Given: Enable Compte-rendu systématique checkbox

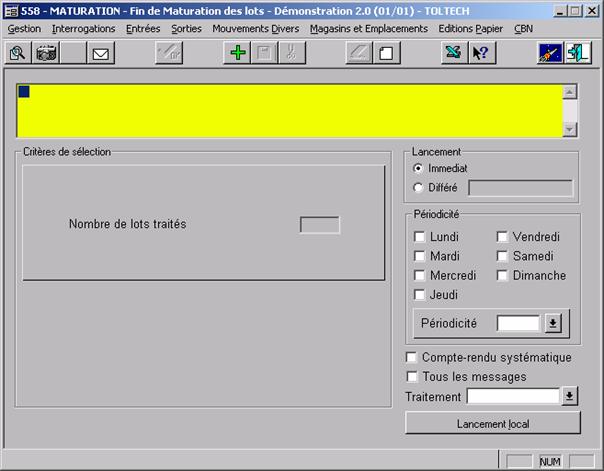Looking at the screenshot, I should point(411,357).
